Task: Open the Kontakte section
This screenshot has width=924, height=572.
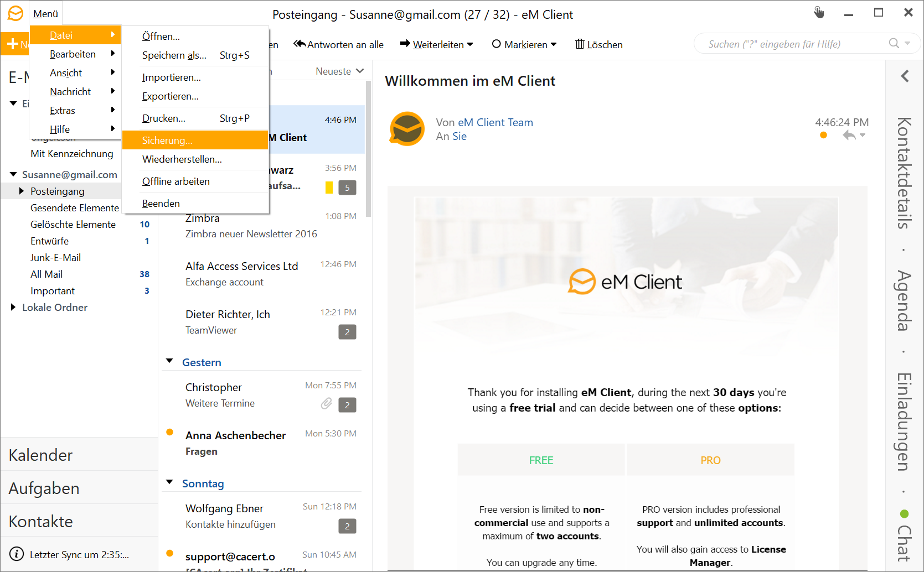Action: [79, 521]
